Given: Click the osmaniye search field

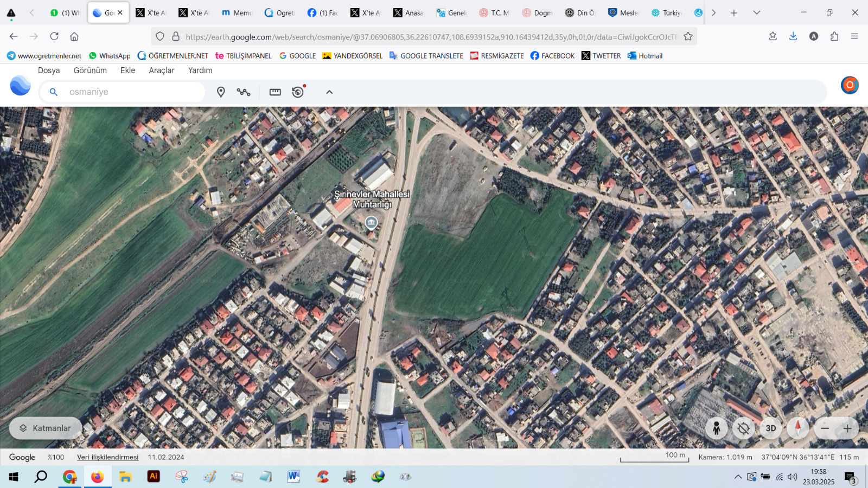Looking at the screenshot, I should point(130,92).
